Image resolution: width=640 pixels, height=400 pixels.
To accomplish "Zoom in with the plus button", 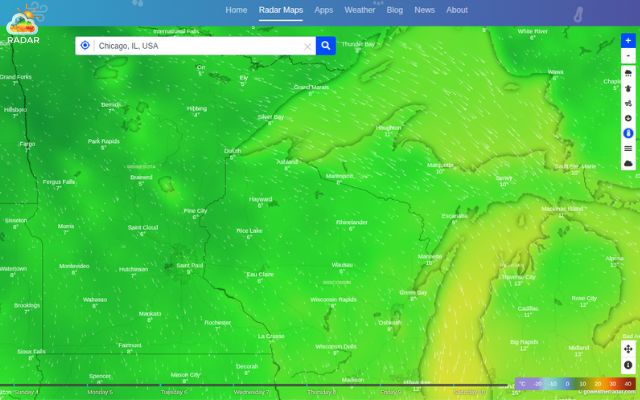I will pyautogui.click(x=628, y=40).
